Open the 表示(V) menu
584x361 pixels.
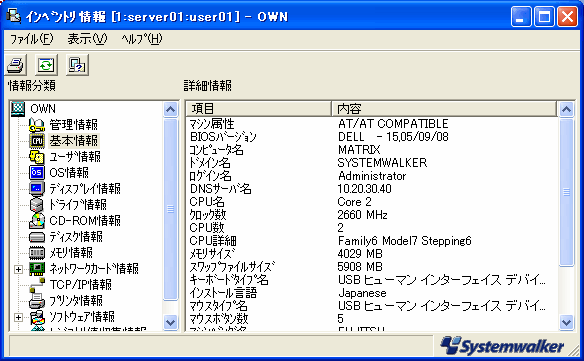[88, 39]
